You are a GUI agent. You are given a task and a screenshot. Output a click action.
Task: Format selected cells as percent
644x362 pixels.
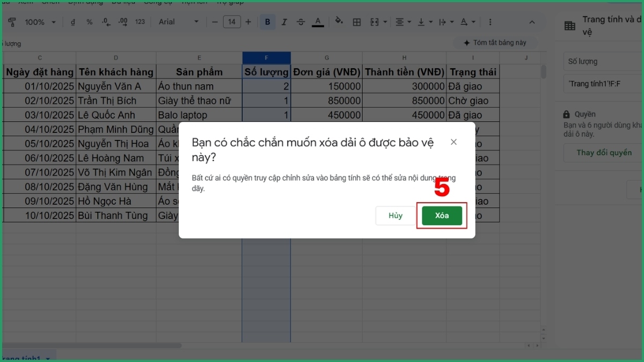tap(89, 22)
